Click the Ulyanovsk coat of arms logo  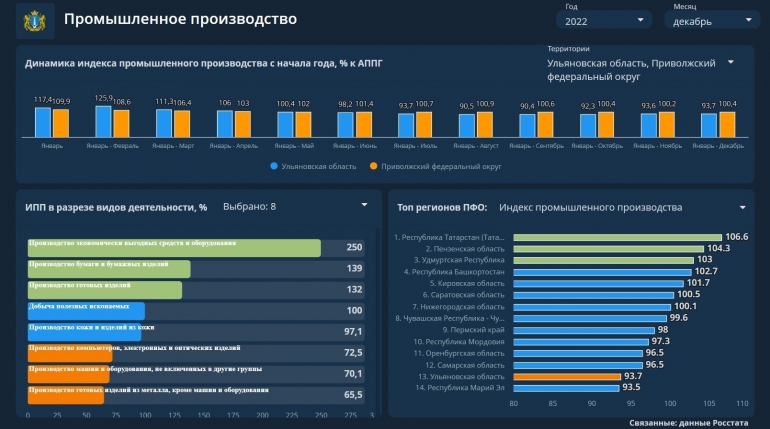pyautogui.click(x=35, y=20)
